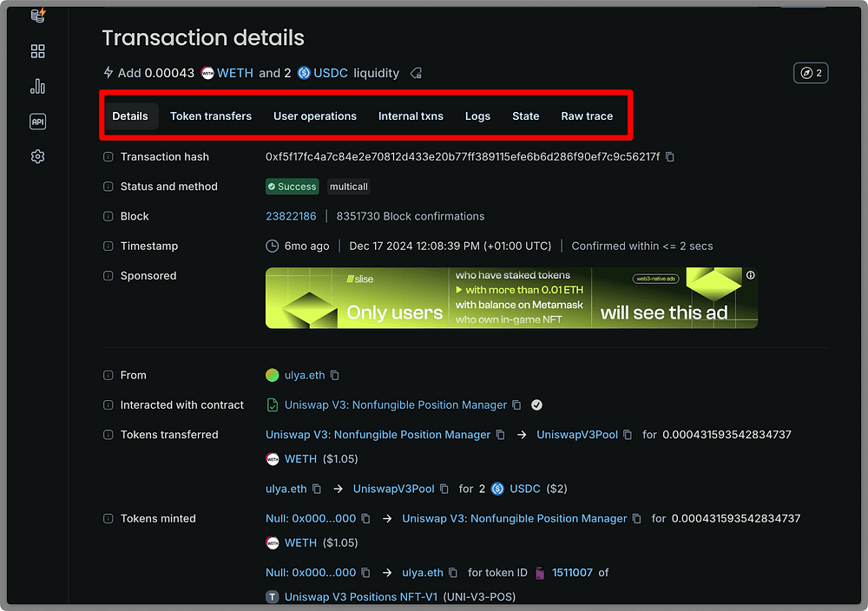The image size is (868, 611).
Task: Copy ulya.eth address in Tokens transferred row
Action: [317, 489]
